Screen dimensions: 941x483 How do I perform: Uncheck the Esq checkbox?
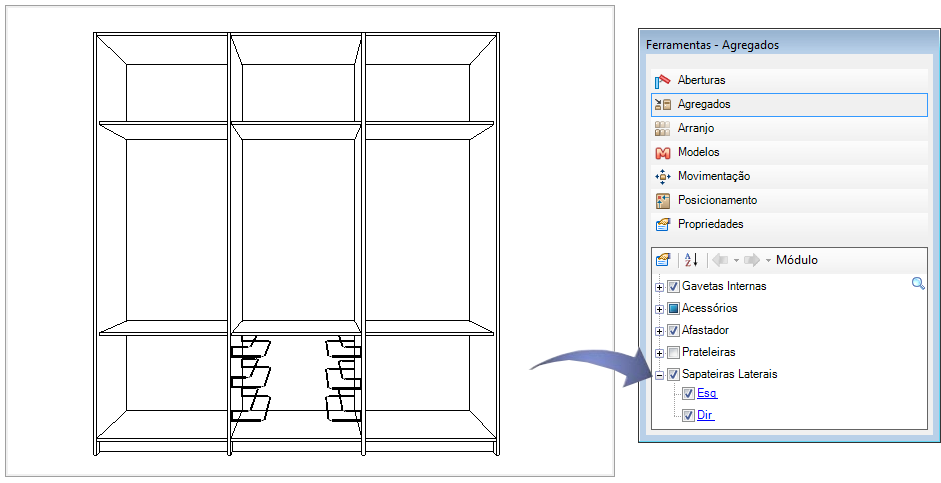coord(688,394)
